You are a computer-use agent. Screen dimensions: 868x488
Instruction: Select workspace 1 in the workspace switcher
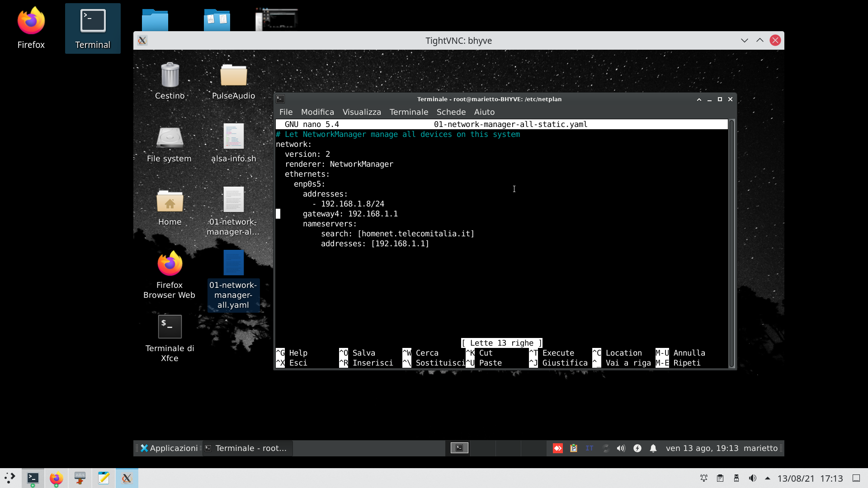(x=459, y=448)
